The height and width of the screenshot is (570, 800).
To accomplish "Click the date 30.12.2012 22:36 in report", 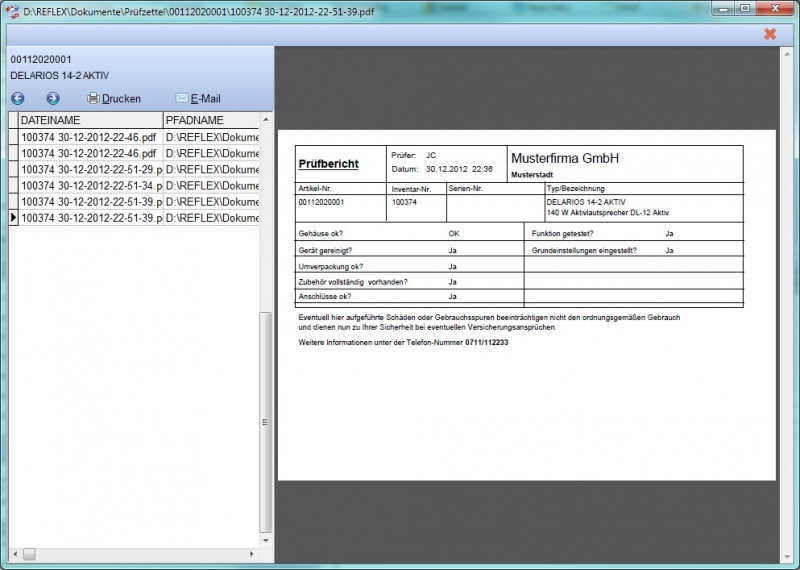I will coord(459,169).
